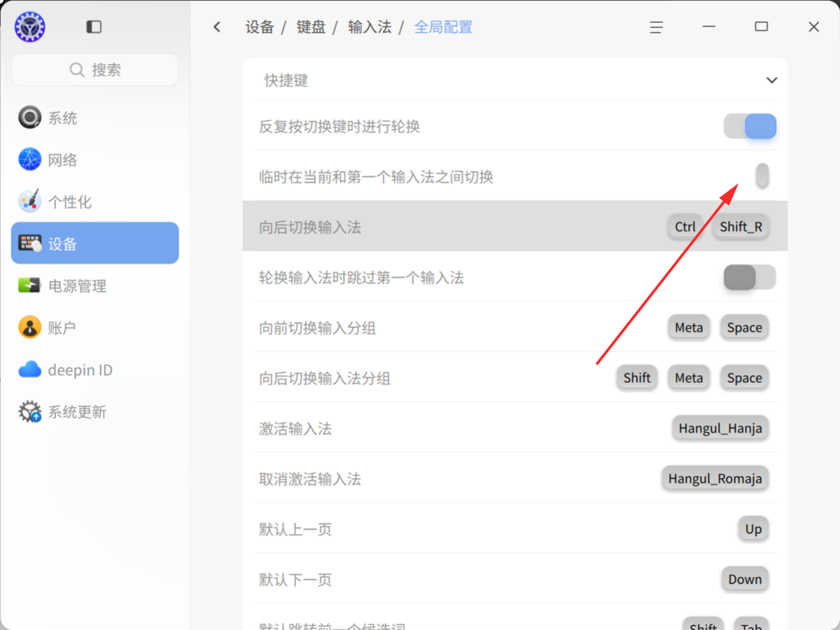Open the hamburger main menu icon
This screenshot has height=630, width=840.
tap(656, 27)
